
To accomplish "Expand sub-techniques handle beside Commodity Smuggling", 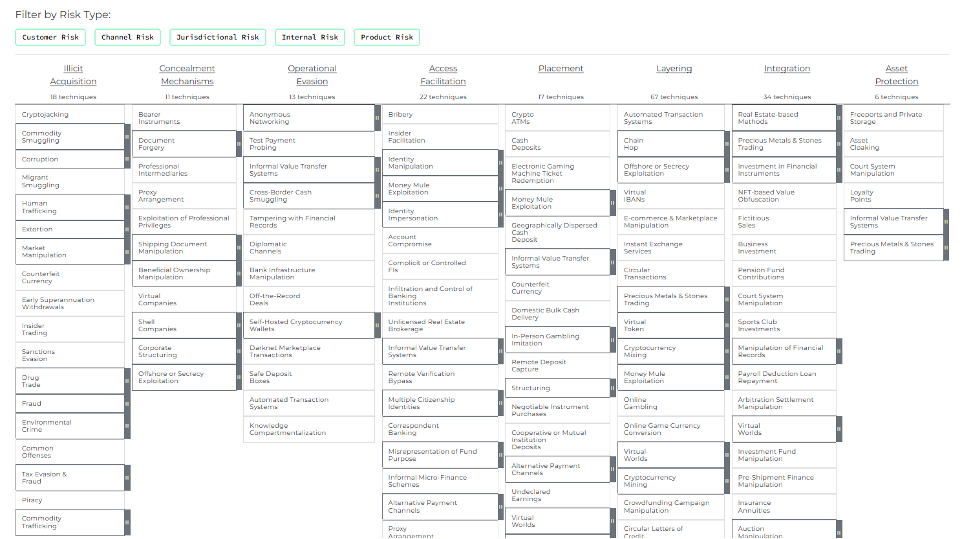I will tap(127, 138).
